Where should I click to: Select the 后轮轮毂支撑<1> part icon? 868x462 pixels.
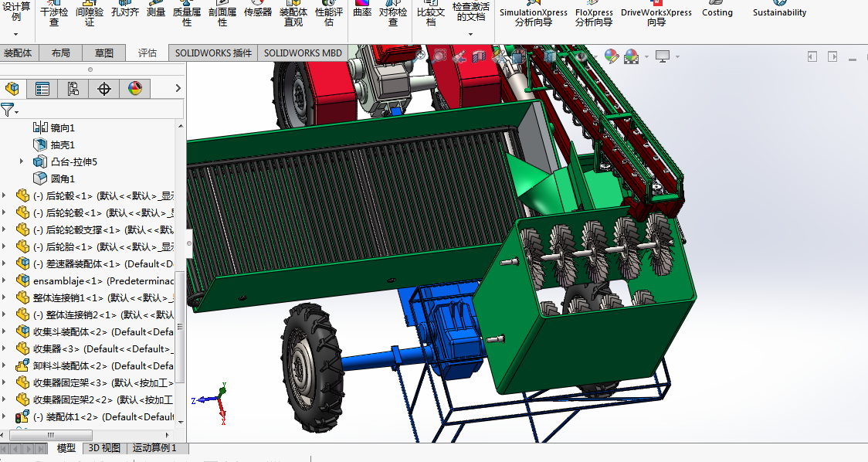click(22, 229)
